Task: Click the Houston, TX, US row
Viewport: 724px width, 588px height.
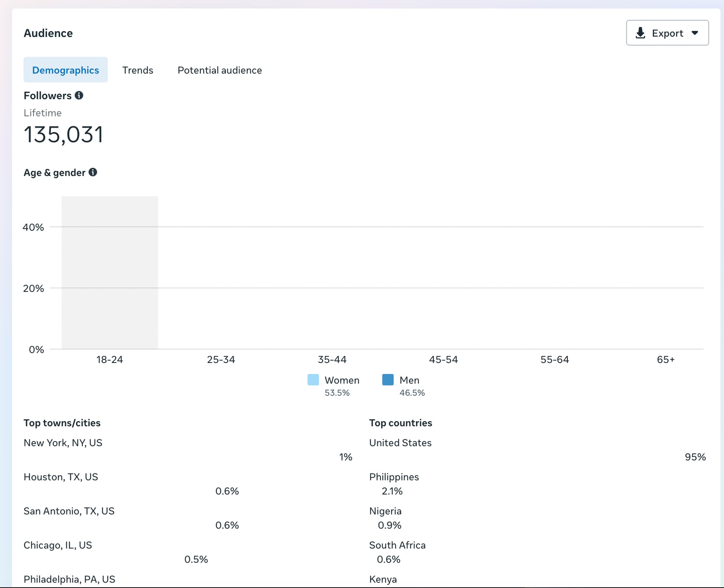Action: 61,477
